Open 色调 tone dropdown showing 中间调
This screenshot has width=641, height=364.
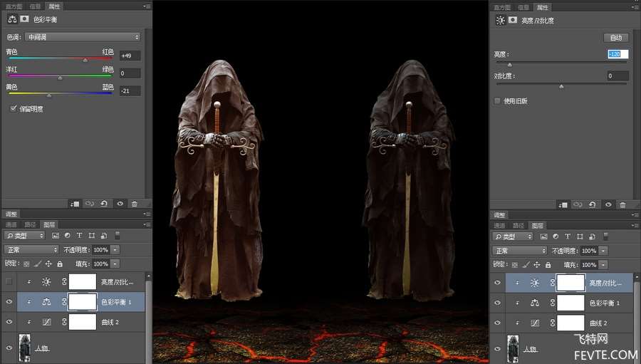[83, 37]
